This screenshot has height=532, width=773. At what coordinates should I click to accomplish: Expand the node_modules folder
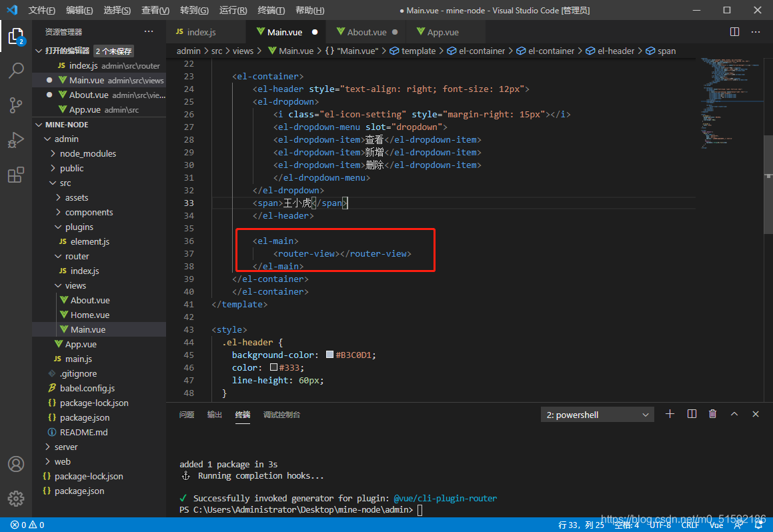[x=87, y=153]
